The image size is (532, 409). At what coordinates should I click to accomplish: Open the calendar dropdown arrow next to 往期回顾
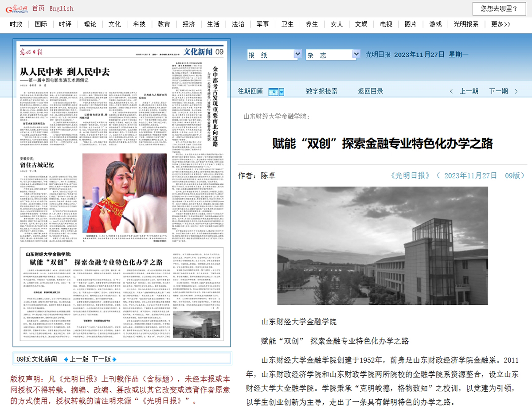(x=282, y=92)
